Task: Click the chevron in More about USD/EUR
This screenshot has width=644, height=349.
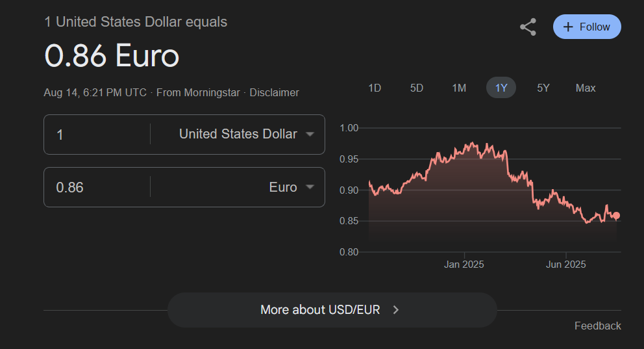Action: pos(395,310)
